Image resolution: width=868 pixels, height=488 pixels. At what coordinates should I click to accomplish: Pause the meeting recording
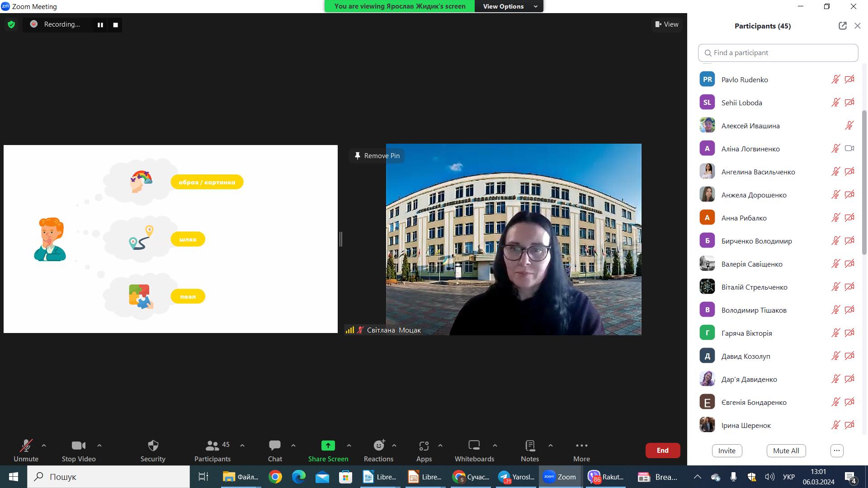[100, 25]
